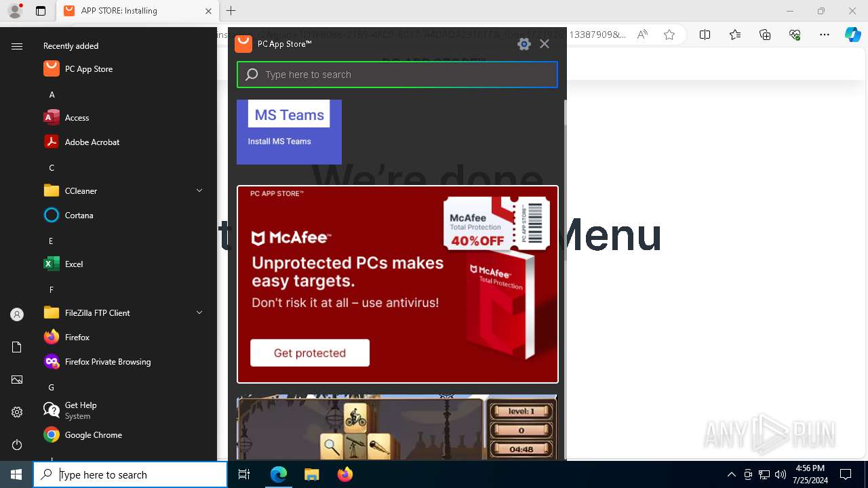
Task: Toggle Read aloud in Edge address bar
Action: (642, 35)
